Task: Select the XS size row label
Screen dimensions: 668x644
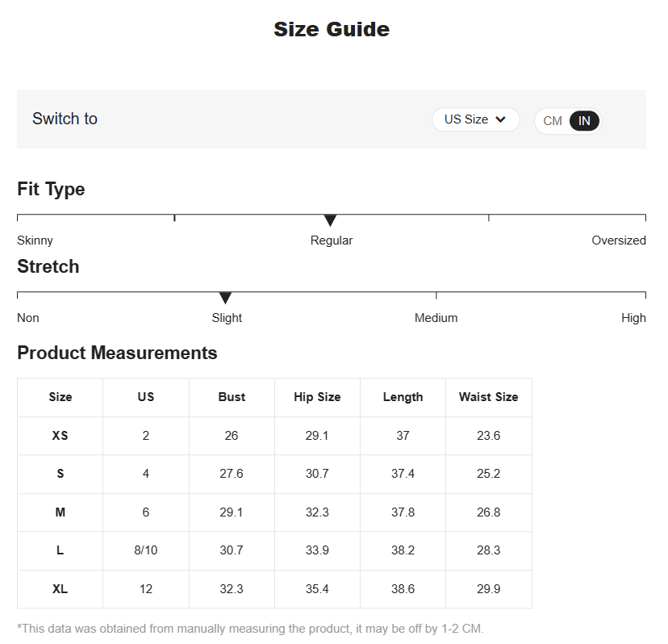Action: (61, 436)
